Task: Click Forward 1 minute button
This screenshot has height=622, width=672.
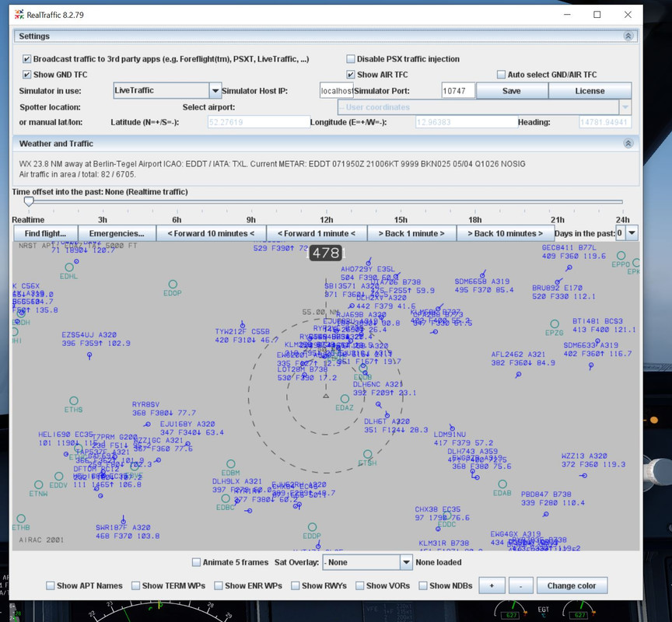Action: (x=317, y=233)
